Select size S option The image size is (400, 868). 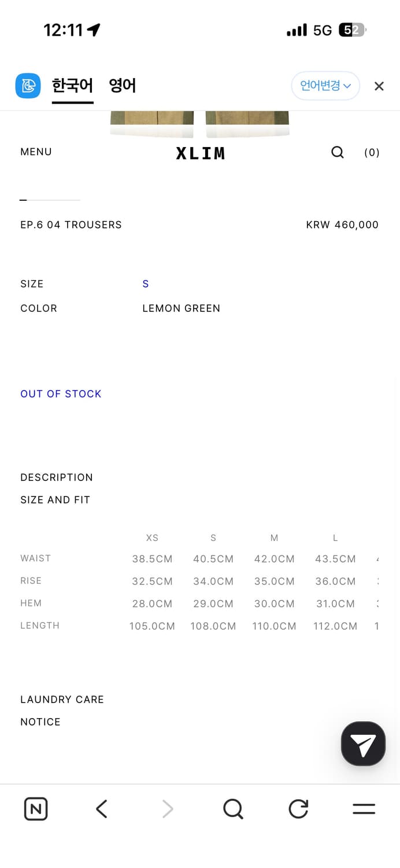(146, 284)
